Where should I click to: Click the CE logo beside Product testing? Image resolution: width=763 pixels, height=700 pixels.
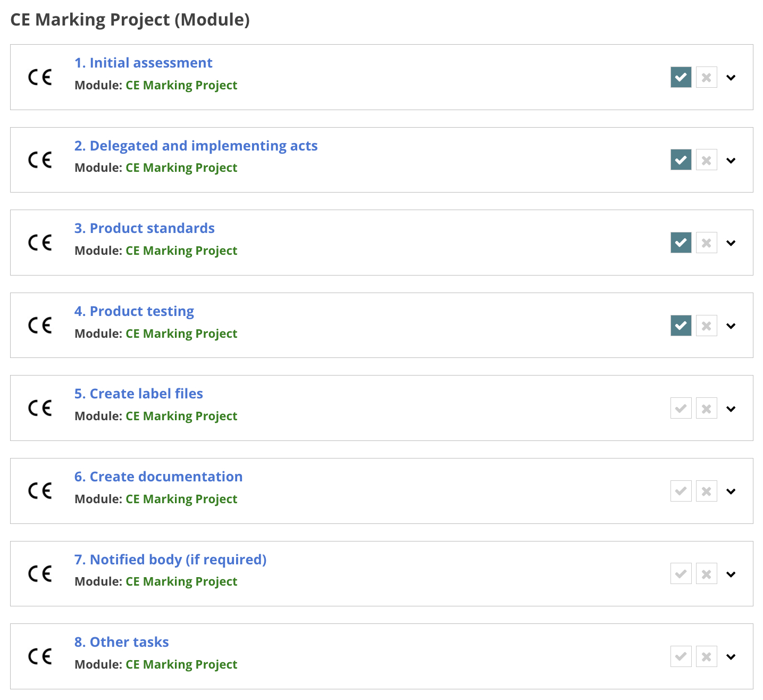(40, 326)
